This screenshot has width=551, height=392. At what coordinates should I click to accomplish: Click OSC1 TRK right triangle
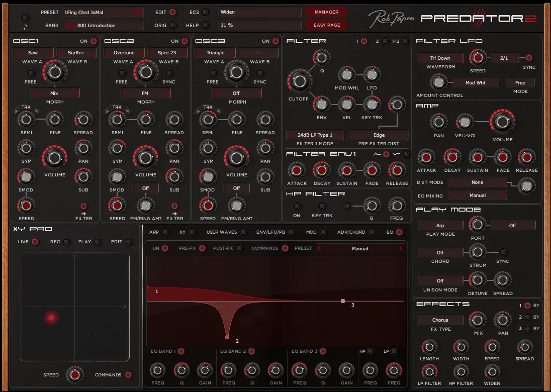pyautogui.click(x=37, y=112)
